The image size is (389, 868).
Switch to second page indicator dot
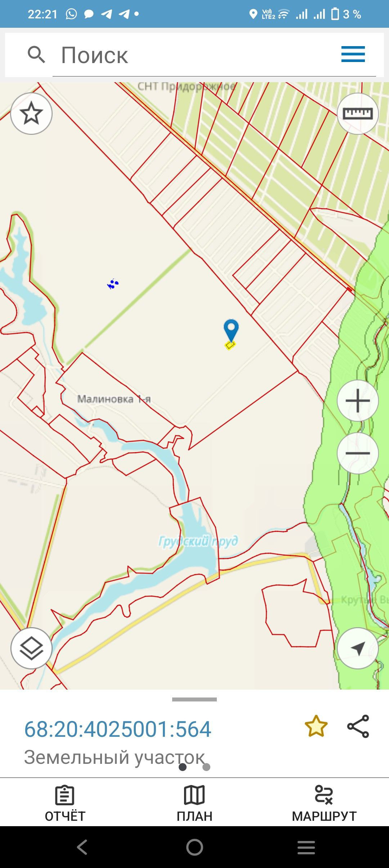tap(206, 767)
